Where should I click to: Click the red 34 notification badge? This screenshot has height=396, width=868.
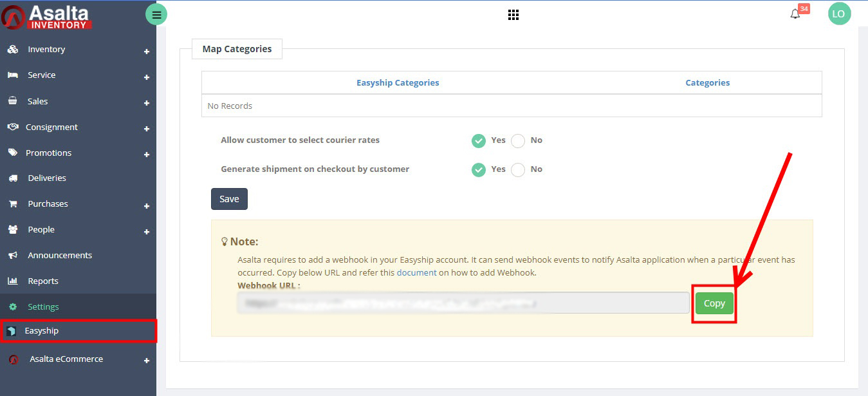(x=804, y=9)
